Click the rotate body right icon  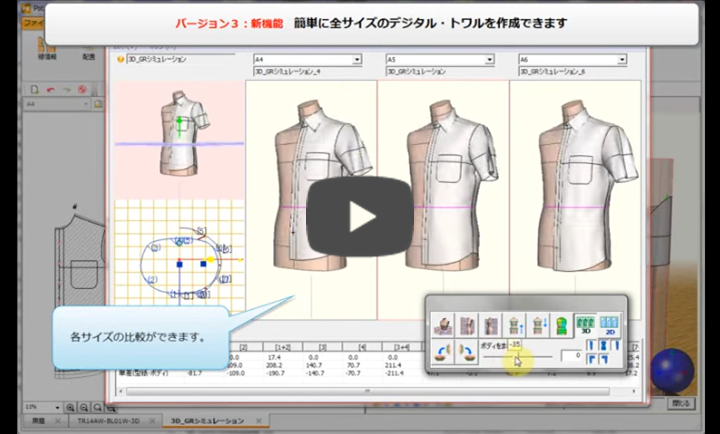tap(465, 352)
